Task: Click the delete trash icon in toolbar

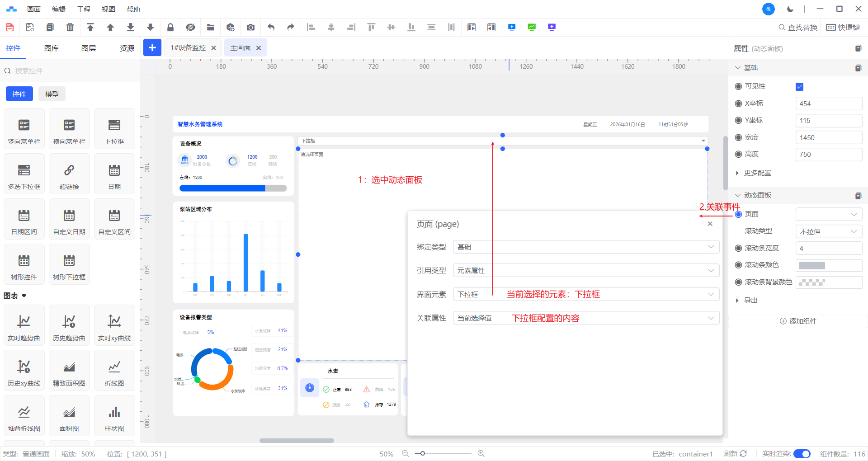Action: point(70,28)
